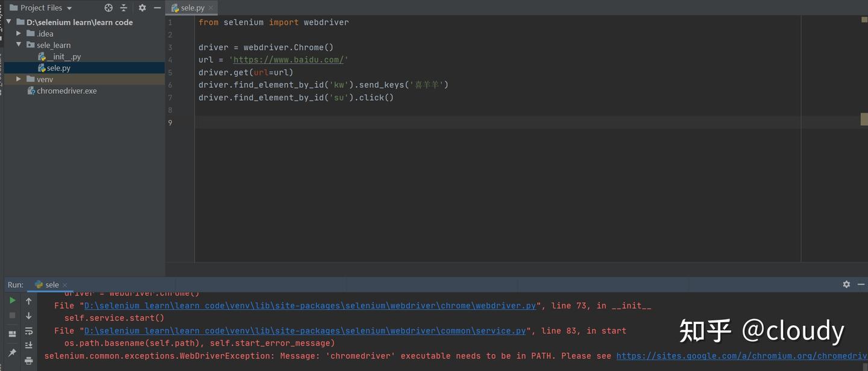Screen dimensions: 868x371
Task: Toggle soft-wrap in Run console
Action: (28, 331)
